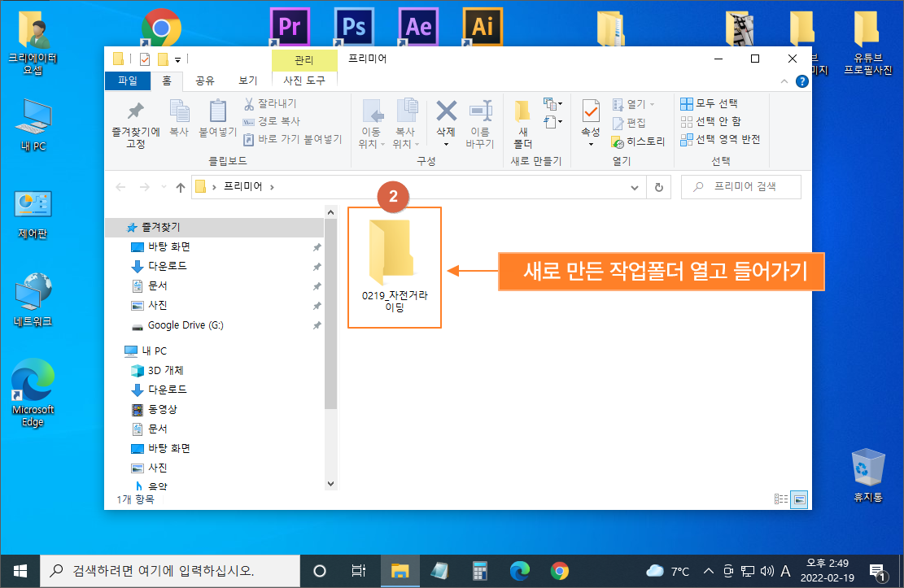
Task: Click the 프리미어 검색 search box
Action: coord(741,187)
